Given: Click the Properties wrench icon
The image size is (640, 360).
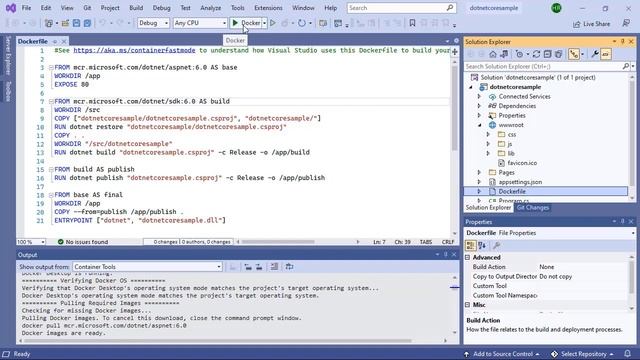Looking at the screenshot, I should pyautogui.click(x=595, y=54).
